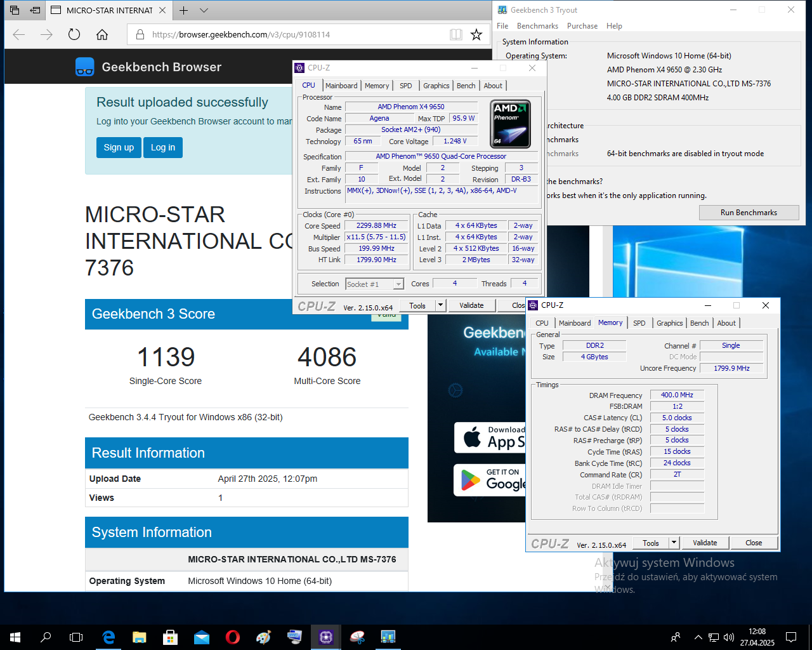Switch to SPD tab in upper CPU-Z
The image size is (812, 650).
(x=406, y=86)
